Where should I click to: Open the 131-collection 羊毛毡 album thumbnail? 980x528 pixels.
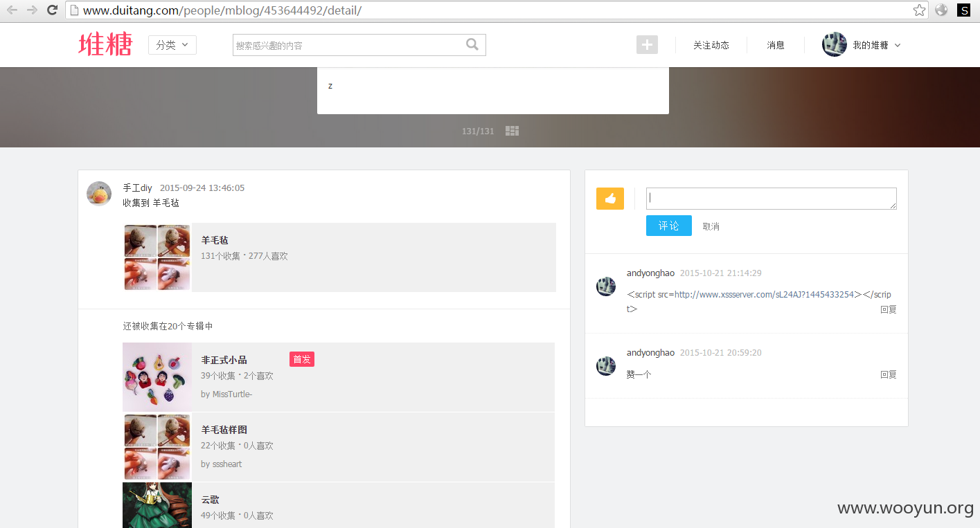pos(157,257)
